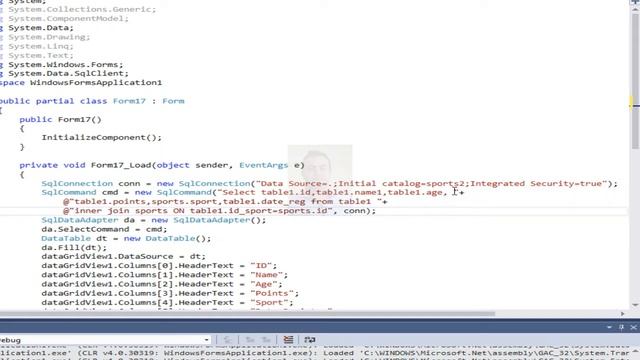This screenshot has height=360, width=640.
Task: Close the Output panel
Action: click(633, 327)
